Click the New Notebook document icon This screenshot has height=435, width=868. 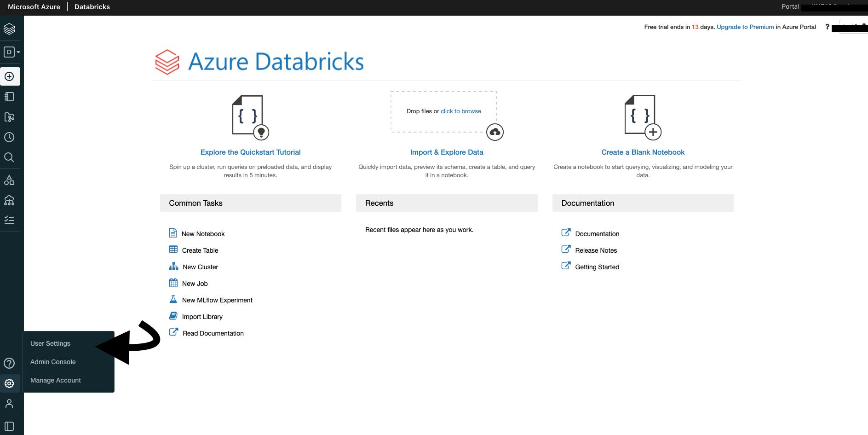(x=173, y=233)
